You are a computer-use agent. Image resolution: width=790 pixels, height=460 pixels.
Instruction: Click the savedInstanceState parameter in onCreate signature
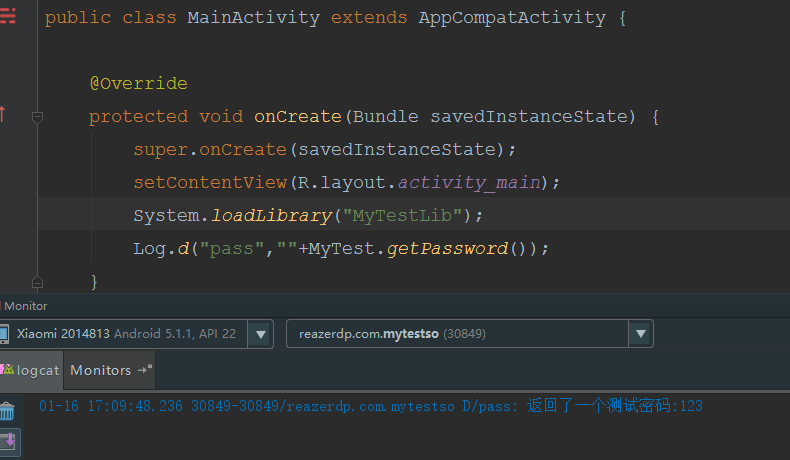[x=529, y=117]
